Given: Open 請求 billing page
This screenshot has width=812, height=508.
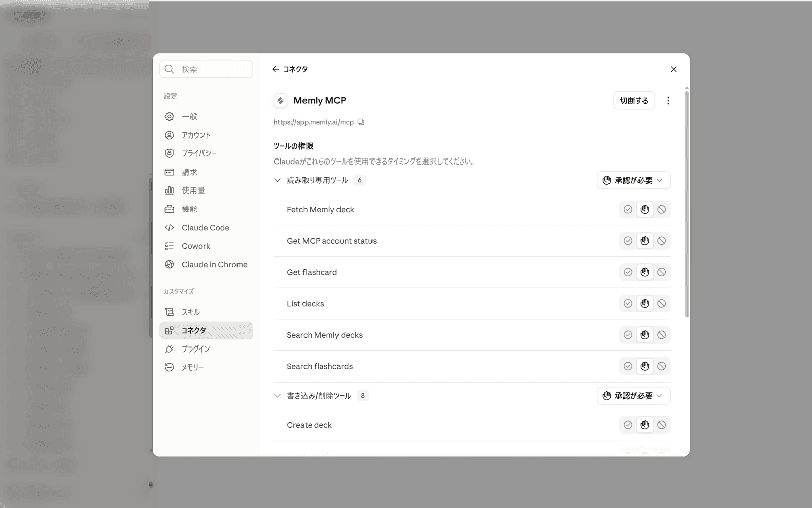Looking at the screenshot, I should (x=206, y=172).
